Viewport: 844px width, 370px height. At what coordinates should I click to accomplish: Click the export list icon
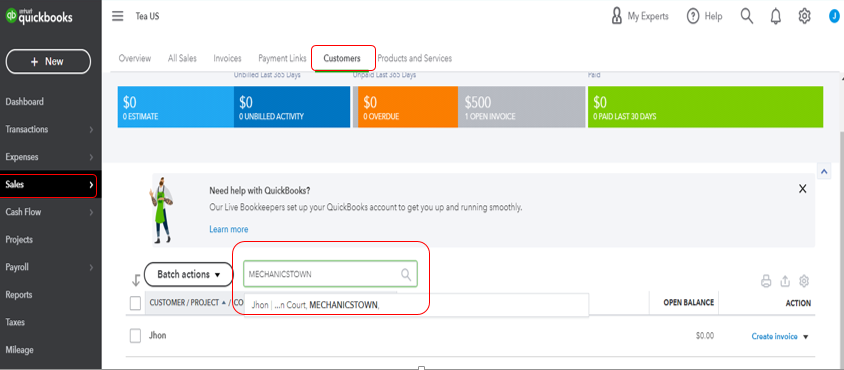point(785,281)
